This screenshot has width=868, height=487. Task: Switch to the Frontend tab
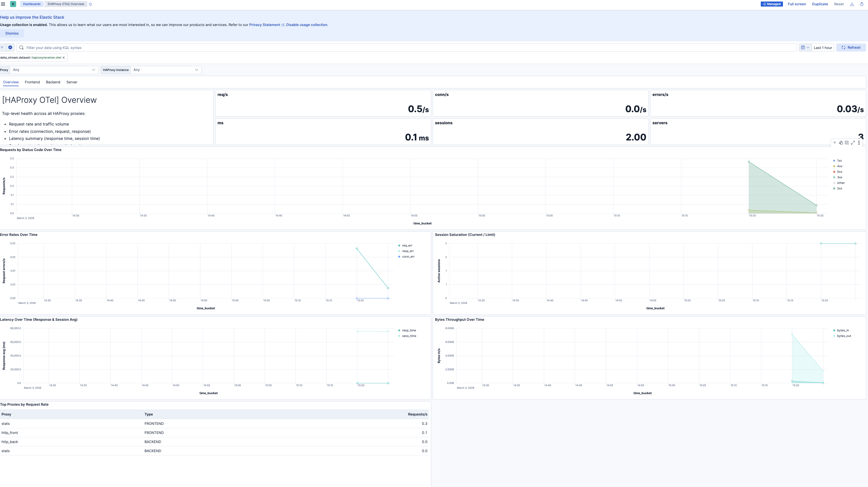click(32, 82)
